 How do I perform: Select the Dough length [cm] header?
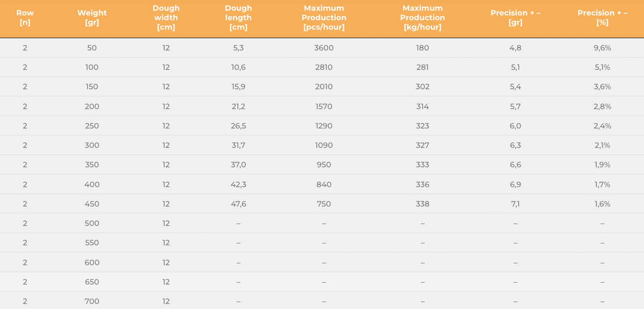click(238, 18)
